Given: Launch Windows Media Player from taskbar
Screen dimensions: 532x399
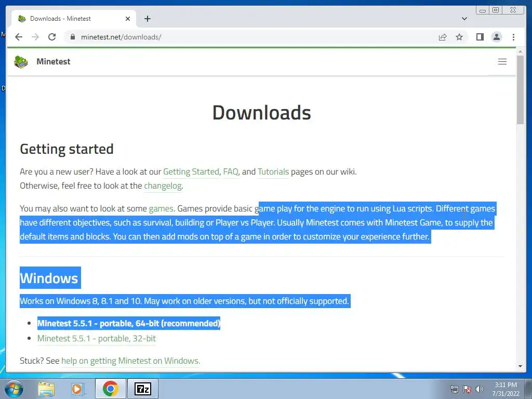Looking at the screenshot, I should [78, 389].
